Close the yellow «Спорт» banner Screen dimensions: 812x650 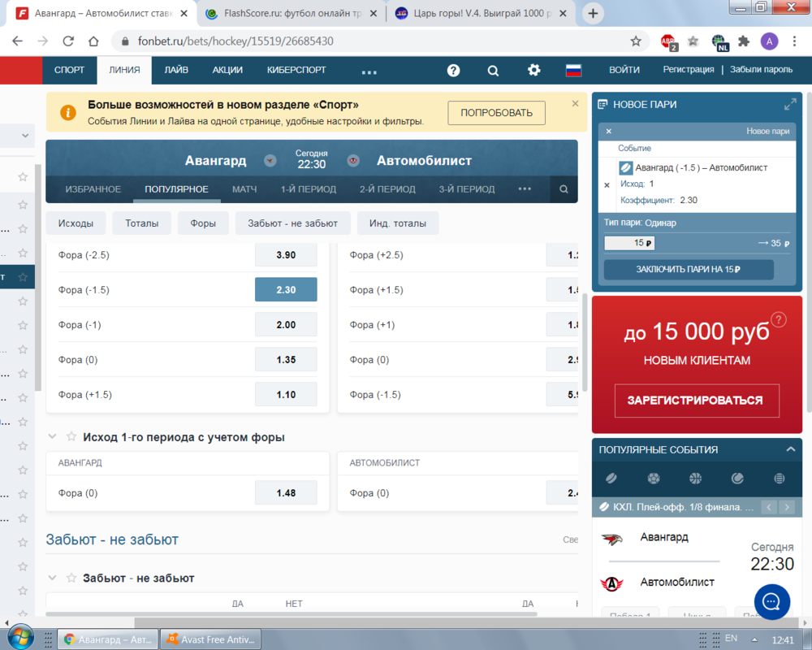tap(575, 104)
